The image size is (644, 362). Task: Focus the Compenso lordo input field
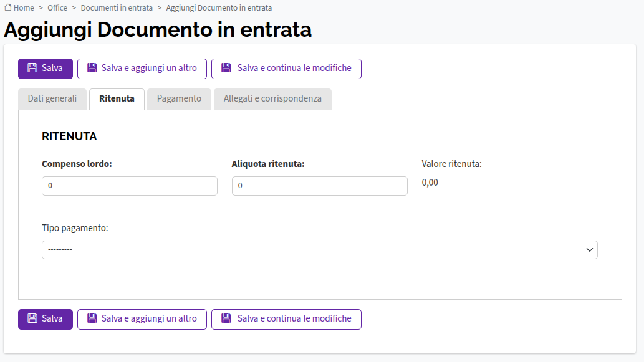130,186
